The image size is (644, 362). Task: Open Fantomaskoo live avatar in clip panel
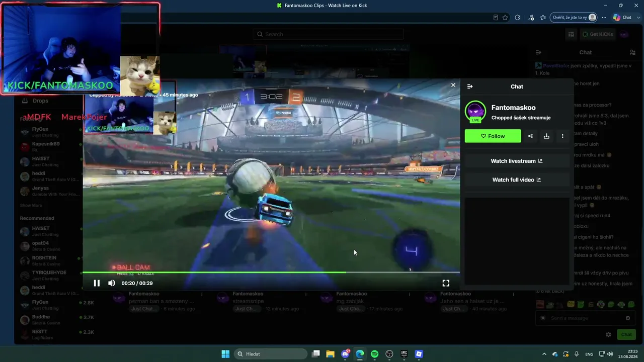coord(475,112)
